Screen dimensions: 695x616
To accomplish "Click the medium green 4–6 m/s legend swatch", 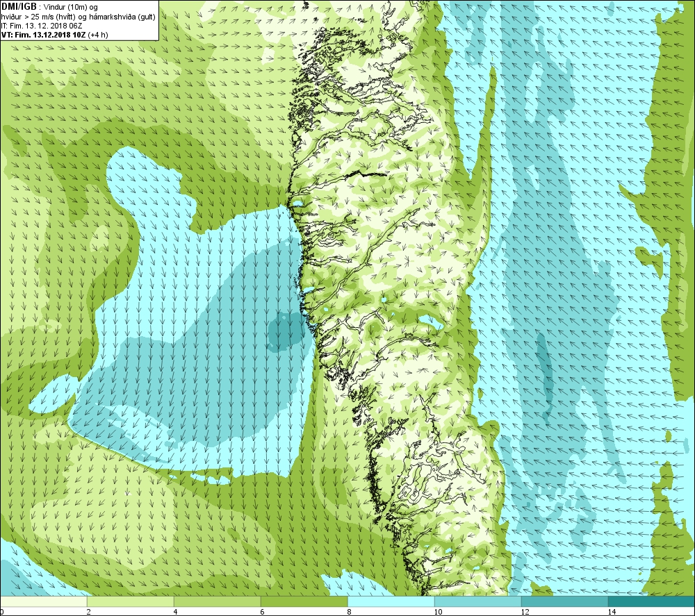I will click(x=217, y=601).
